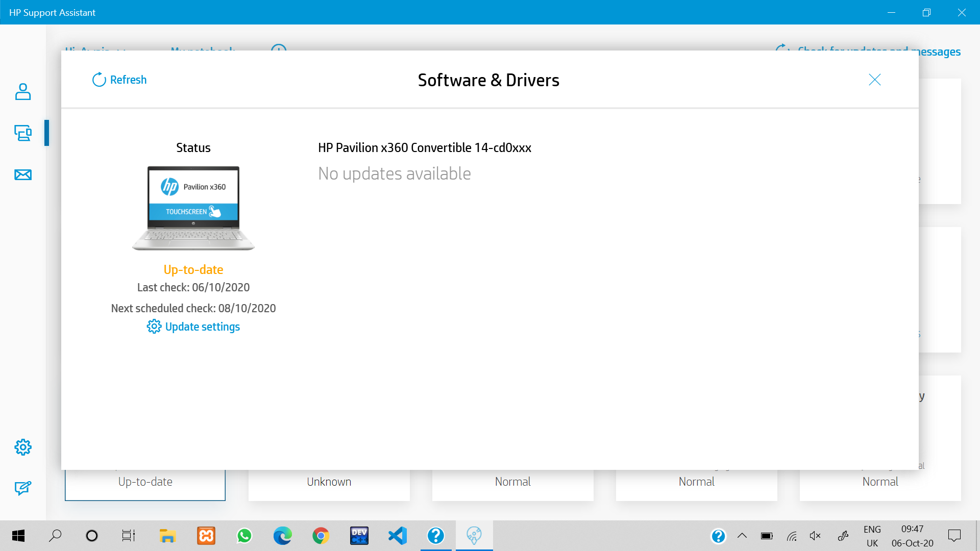The width and height of the screenshot is (980, 551).
Task: Launch Visual Studio Code from taskbar
Action: pos(398,536)
